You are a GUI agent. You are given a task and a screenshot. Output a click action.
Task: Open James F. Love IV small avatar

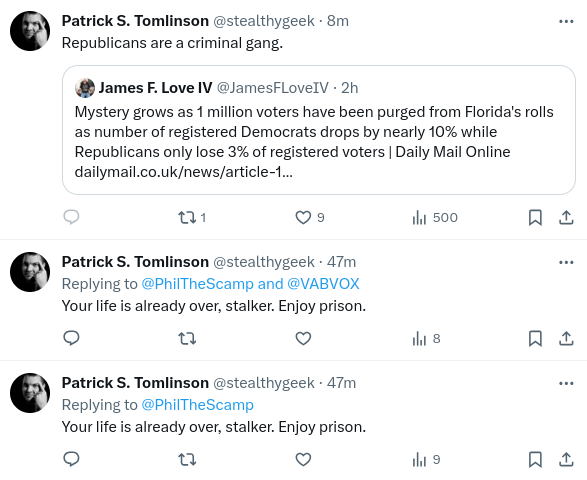click(x=85, y=88)
